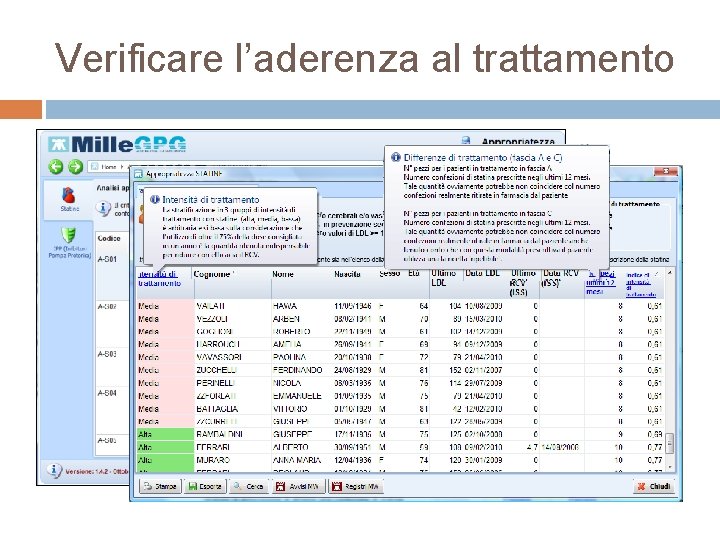Open the Indice di intensità column link
This screenshot has width=720, height=540.
(641, 284)
